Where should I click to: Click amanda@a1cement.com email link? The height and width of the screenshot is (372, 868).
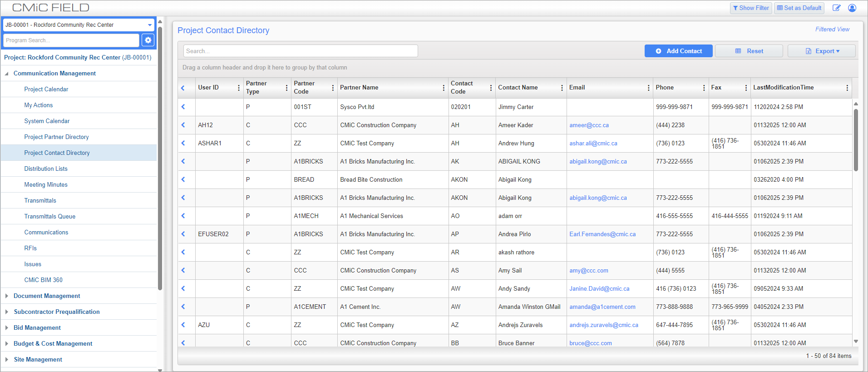[602, 307]
